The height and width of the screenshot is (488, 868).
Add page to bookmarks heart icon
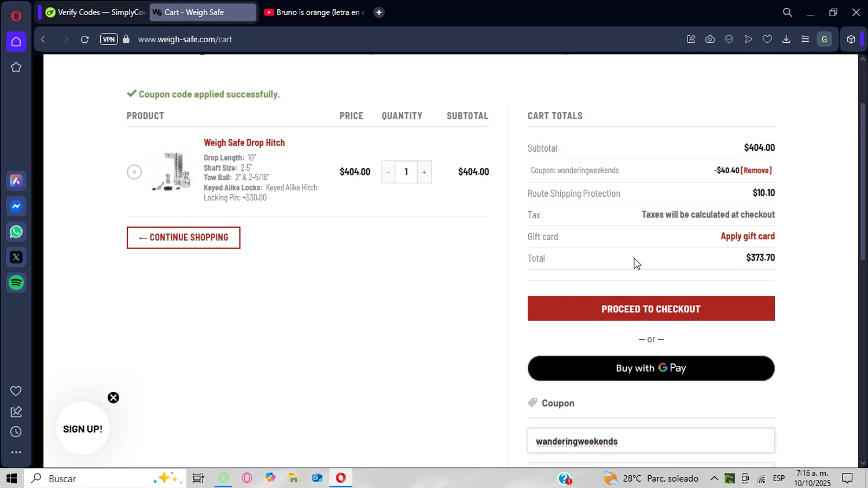point(767,39)
